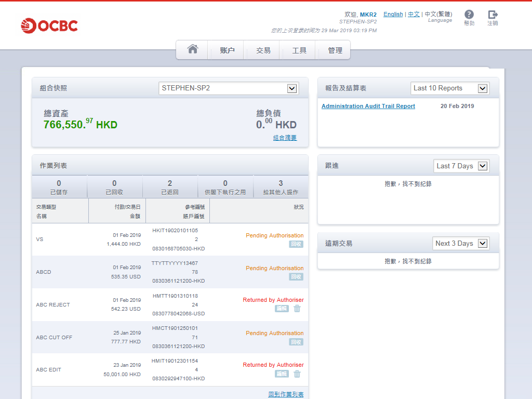This screenshot has height=399, width=532.
Task: Open Administration Audit Trail Report link
Action: (x=368, y=106)
